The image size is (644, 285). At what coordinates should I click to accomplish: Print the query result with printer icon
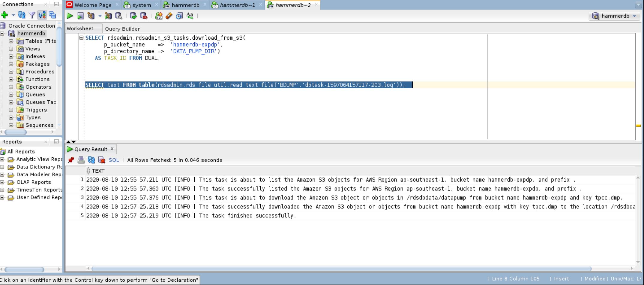click(81, 160)
